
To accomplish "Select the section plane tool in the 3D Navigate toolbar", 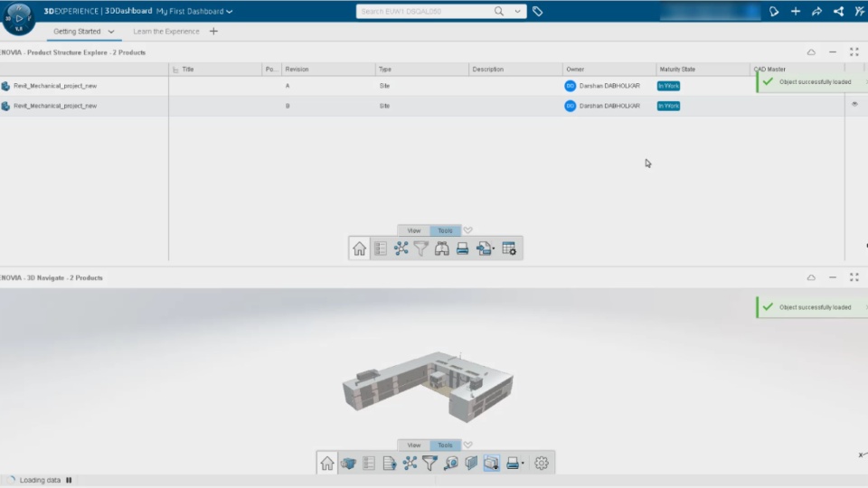I will [x=471, y=463].
